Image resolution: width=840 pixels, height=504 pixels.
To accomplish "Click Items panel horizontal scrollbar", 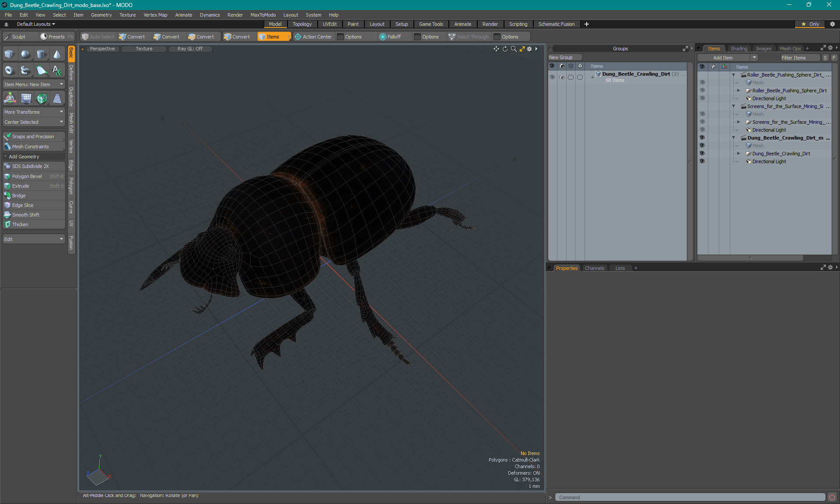I will click(751, 258).
